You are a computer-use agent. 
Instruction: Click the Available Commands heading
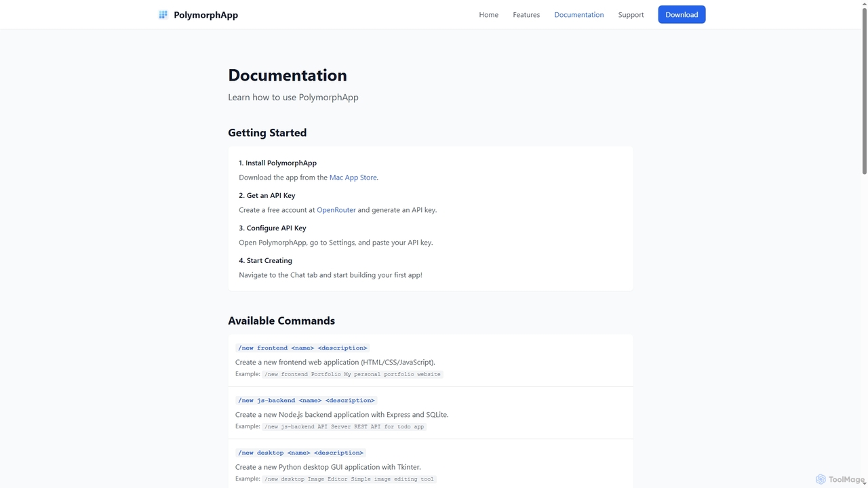click(281, 321)
